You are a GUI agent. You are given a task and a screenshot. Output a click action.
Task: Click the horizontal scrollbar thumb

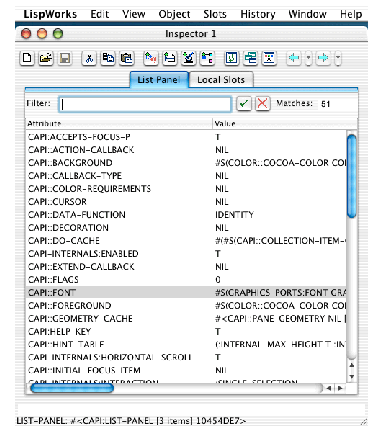click(x=72, y=388)
